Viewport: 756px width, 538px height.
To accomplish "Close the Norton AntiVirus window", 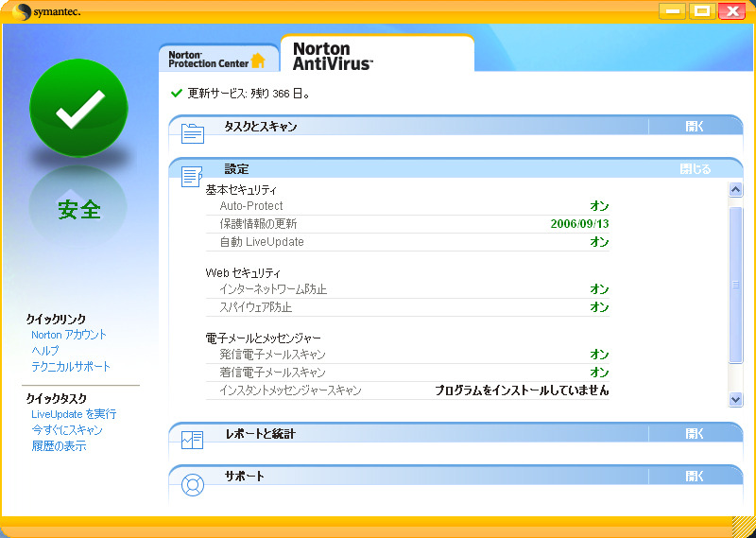I will pyautogui.click(x=731, y=11).
